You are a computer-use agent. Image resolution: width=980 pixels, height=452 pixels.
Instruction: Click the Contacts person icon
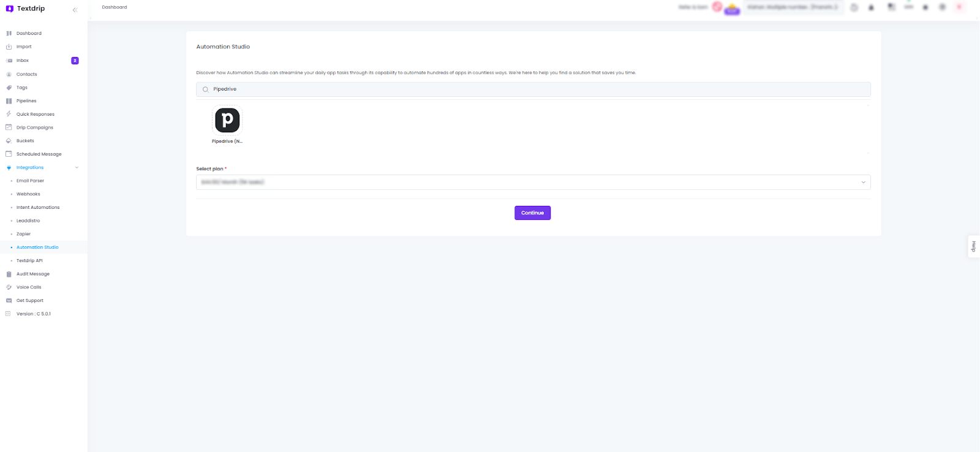[x=9, y=74]
